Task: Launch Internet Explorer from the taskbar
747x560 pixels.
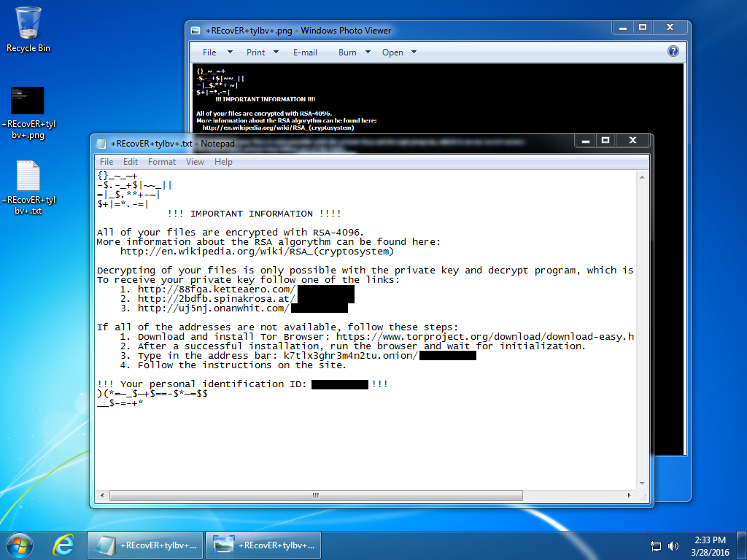Action: click(x=64, y=545)
